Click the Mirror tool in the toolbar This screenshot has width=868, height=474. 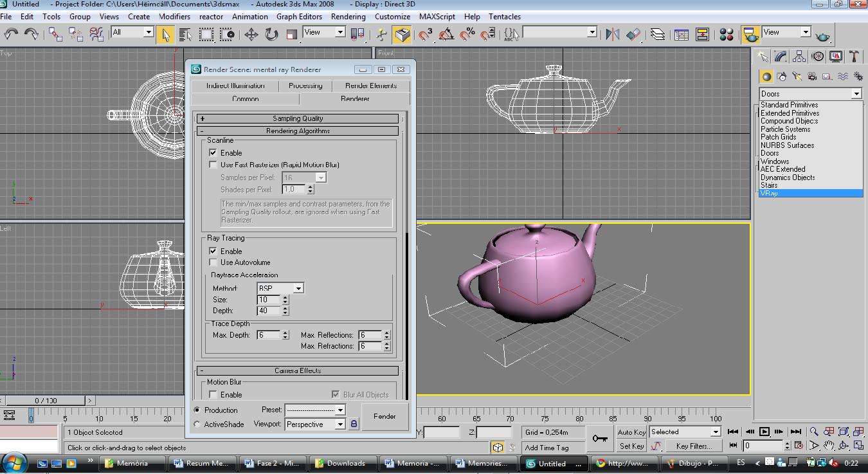[x=612, y=34]
